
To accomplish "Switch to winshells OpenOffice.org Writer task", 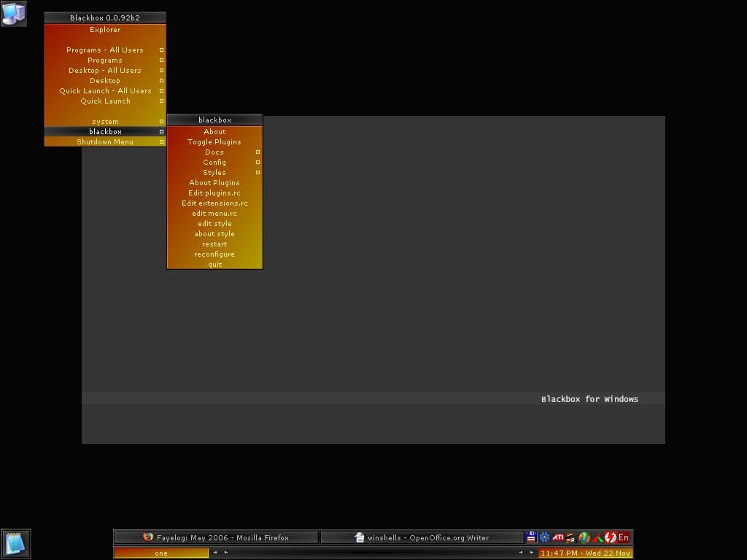I will pyautogui.click(x=422, y=537).
